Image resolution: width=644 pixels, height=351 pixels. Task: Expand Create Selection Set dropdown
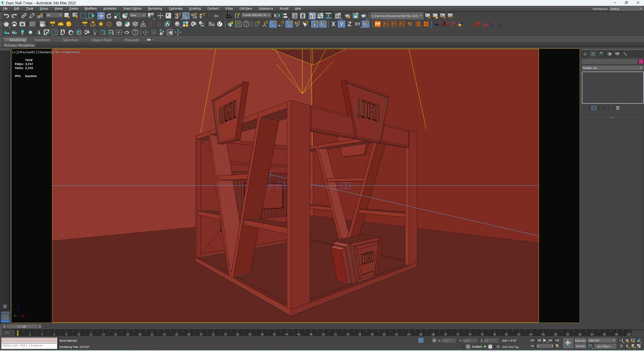pyautogui.click(x=256, y=15)
